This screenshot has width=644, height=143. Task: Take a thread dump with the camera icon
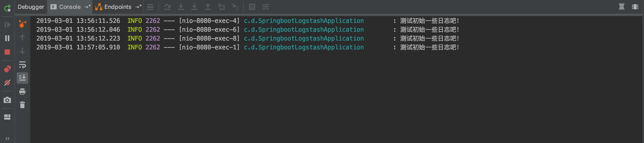(7, 100)
